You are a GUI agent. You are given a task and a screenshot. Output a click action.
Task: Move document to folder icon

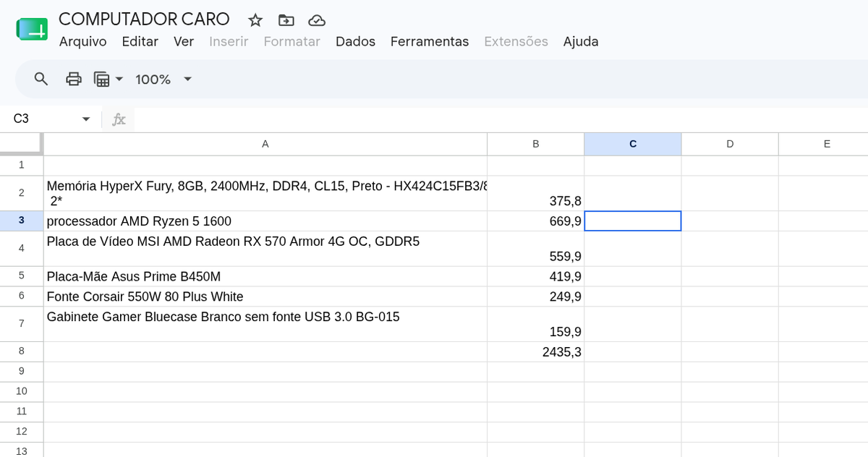[x=286, y=20]
